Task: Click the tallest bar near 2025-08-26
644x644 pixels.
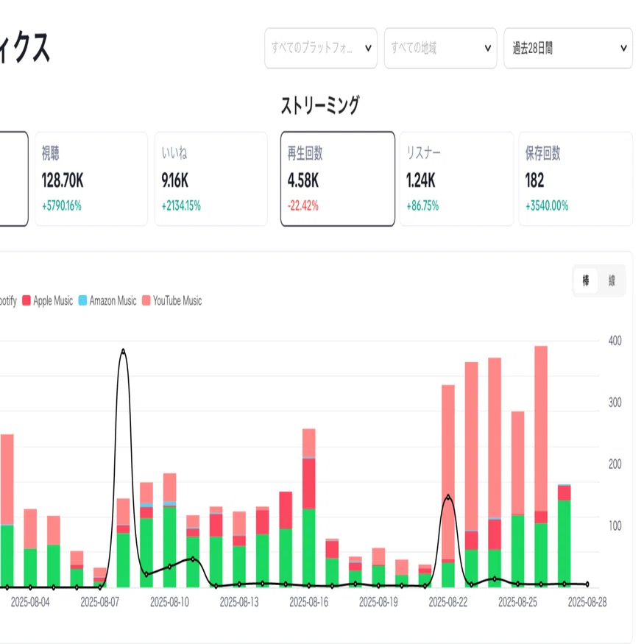Action: pyautogui.click(x=541, y=466)
